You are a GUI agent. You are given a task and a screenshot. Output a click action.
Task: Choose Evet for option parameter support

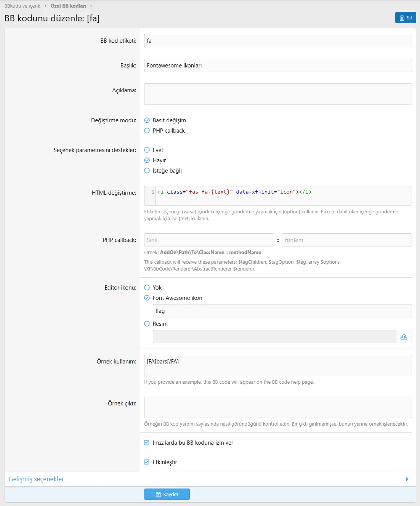click(x=147, y=150)
